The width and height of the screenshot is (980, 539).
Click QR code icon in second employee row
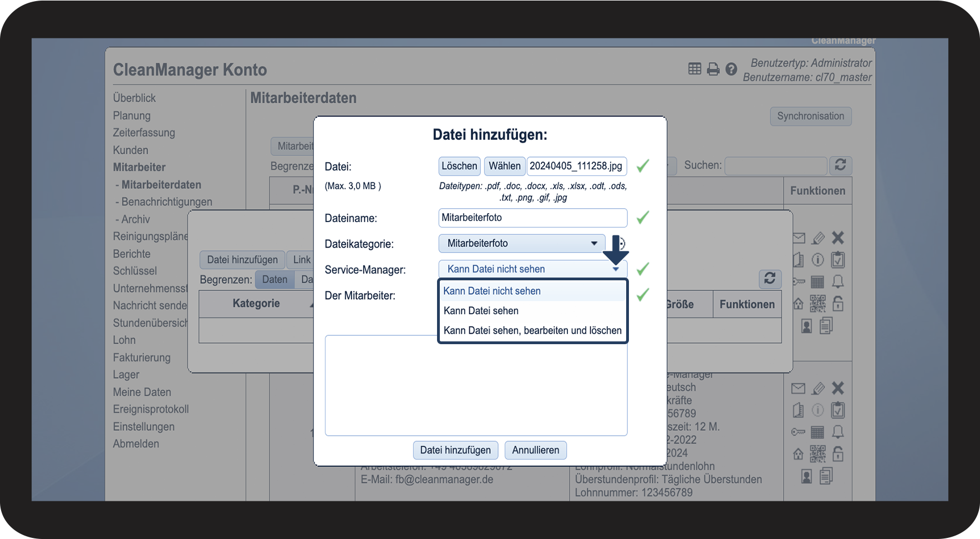(817, 454)
